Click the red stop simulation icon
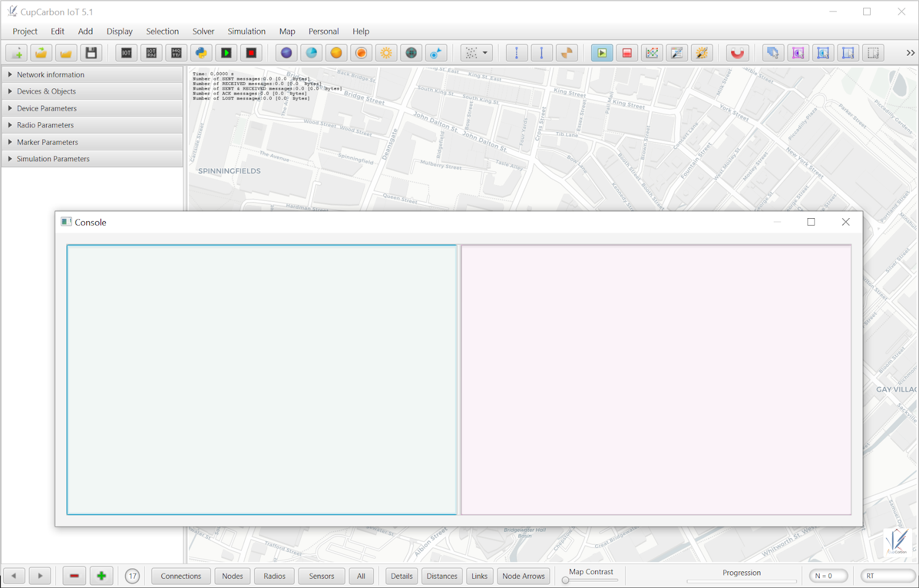Image resolution: width=919 pixels, height=588 pixels. [627, 53]
